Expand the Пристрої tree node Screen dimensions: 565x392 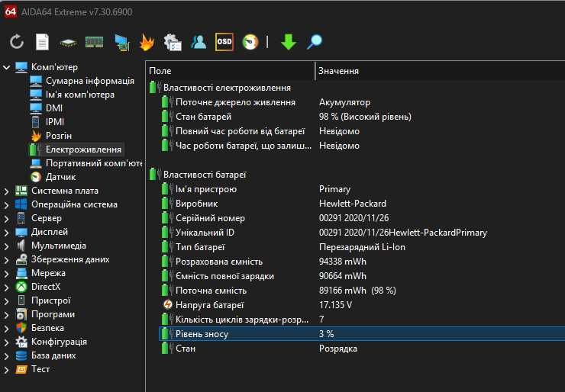[x=6, y=301]
